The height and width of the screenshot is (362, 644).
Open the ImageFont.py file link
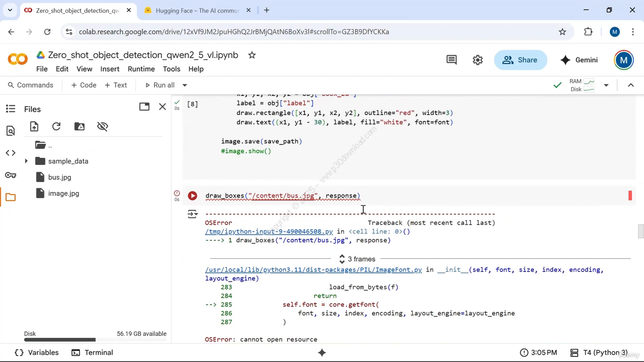click(x=313, y=270)
